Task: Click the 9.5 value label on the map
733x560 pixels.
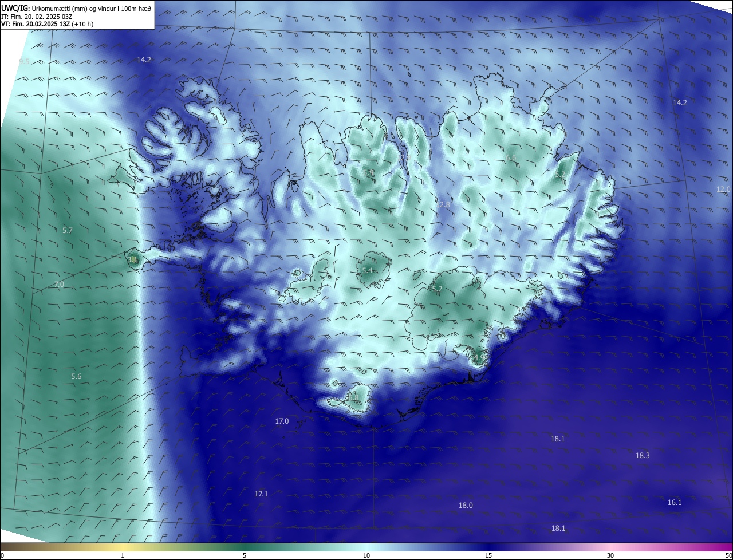Action: [x=24, y=62]
